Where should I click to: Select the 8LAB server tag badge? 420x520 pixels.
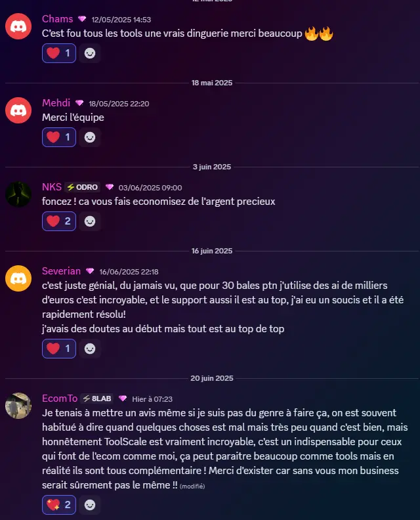(x=96, y=399)
